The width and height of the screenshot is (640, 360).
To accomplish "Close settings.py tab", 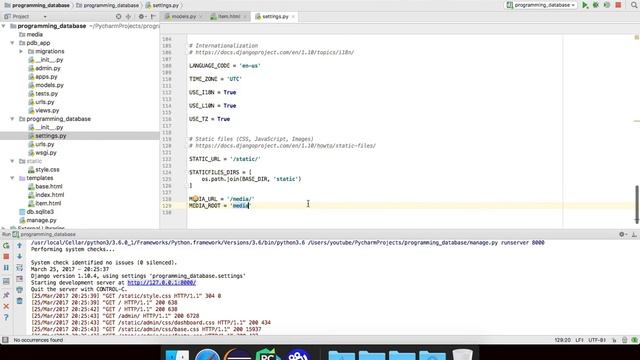I will coord(293,17).
